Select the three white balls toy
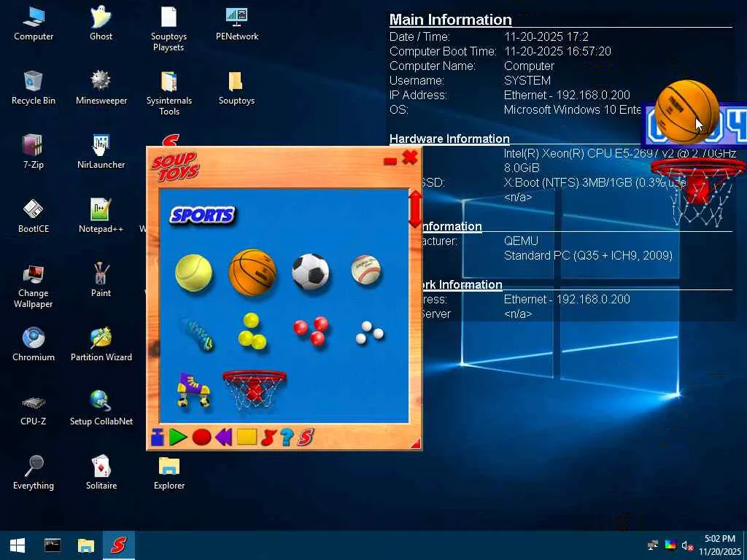Viewport: 747px width, 560px height. pyautogui.click(x=370, y=332)
